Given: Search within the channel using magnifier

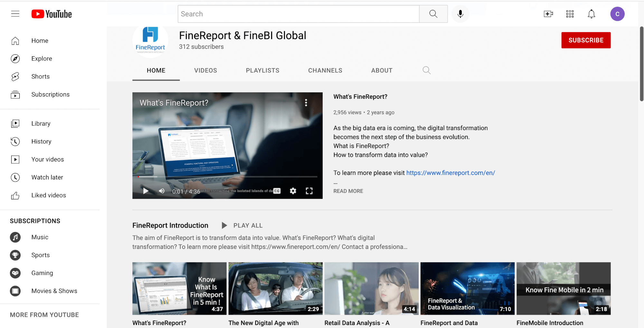Looking at the screenshot, I should click(x=426, y=70).
